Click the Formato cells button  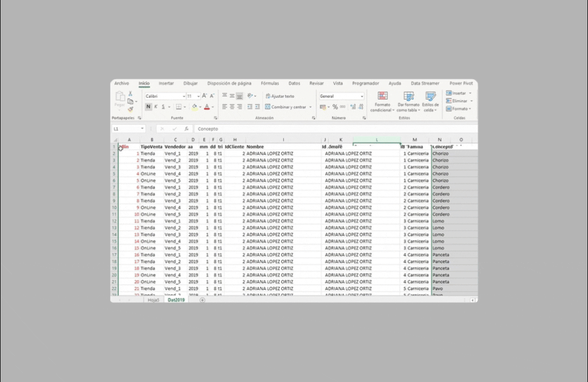coord(456,109)
